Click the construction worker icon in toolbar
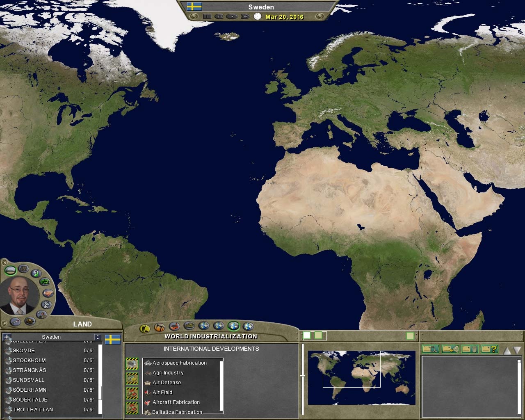This screenshot has height=420, width=525. coord(145,328)
